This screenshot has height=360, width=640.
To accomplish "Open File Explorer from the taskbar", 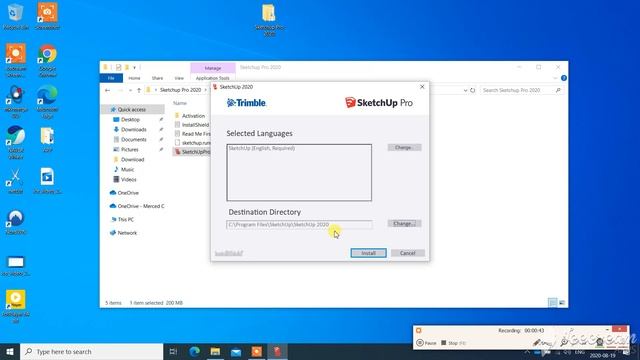I will (215, 351).
